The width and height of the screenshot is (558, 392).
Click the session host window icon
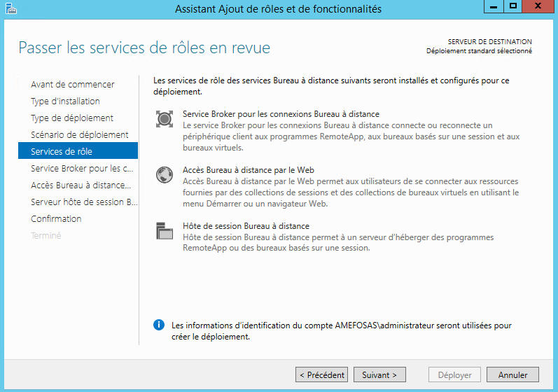point(165,231)
